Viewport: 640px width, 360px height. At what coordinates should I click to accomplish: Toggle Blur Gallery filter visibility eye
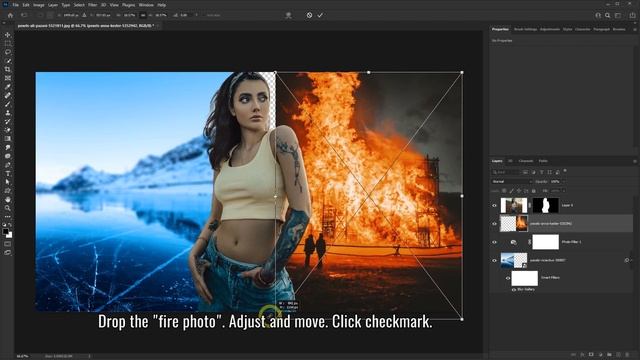(514, 289)
